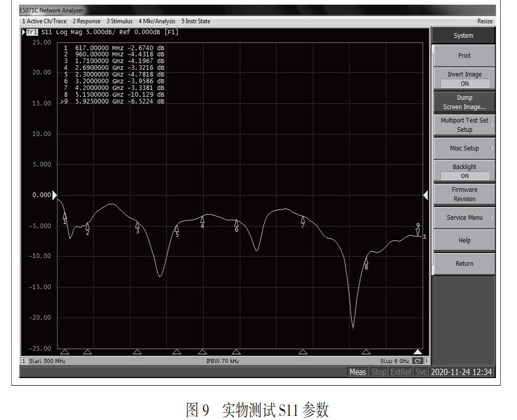Click the Stop status indicator

378,372
